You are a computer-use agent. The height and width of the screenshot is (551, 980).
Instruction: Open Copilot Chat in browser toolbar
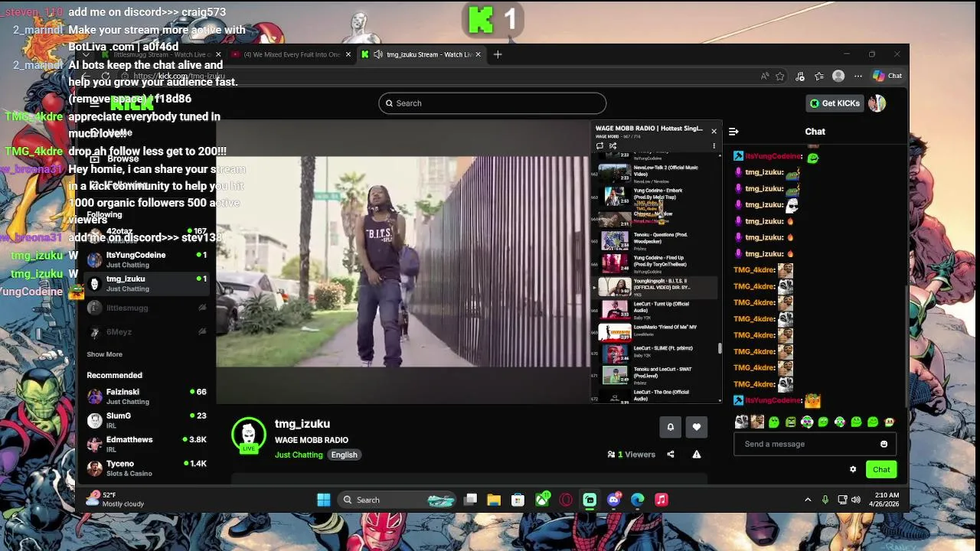tap(888, 76)
